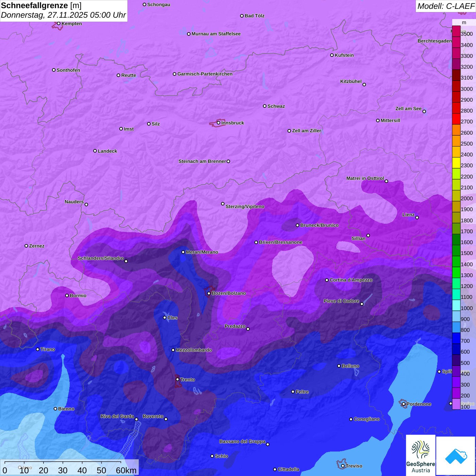Click the Murnau am Staffelsee label
Viewport: 476px width, 476px height.
(x=216, y=34)
